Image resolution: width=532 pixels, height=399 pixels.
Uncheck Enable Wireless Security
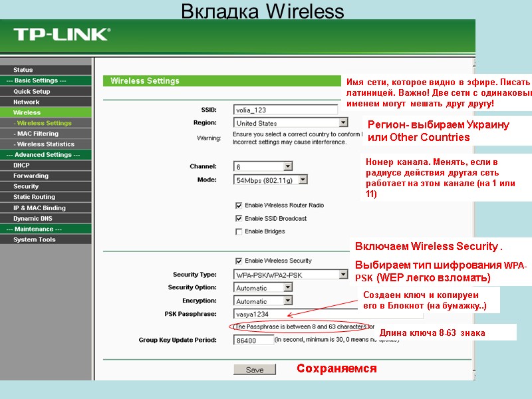tap(238, 261)
